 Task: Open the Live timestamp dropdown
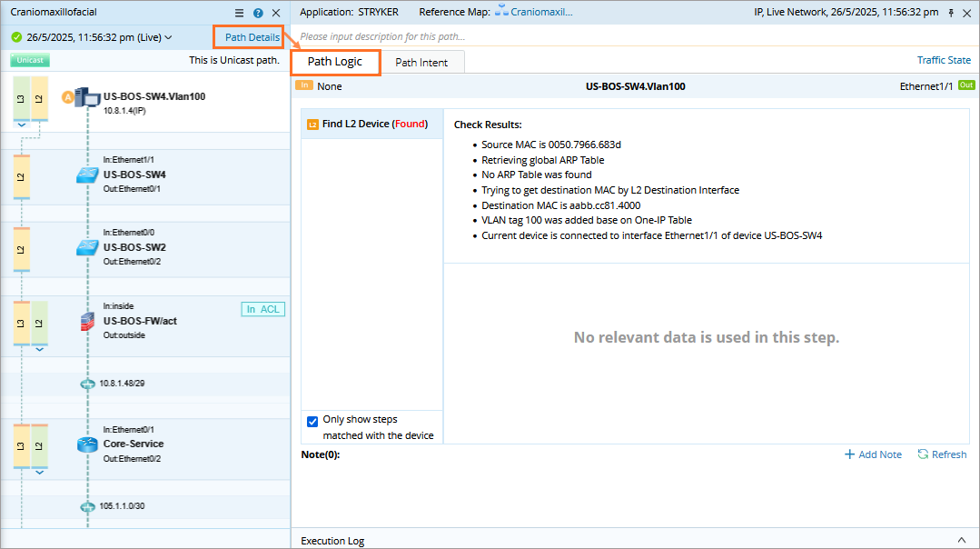pyautogui.click(x=167, y=38)
